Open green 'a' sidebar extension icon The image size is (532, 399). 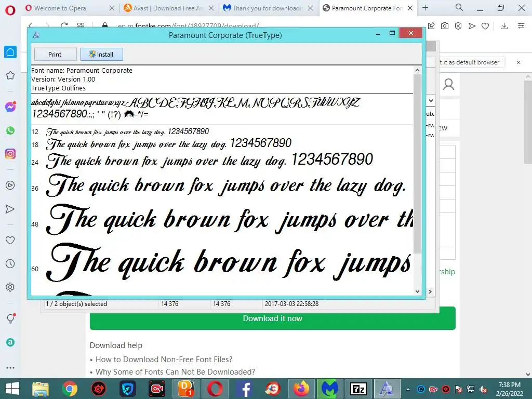10,342
